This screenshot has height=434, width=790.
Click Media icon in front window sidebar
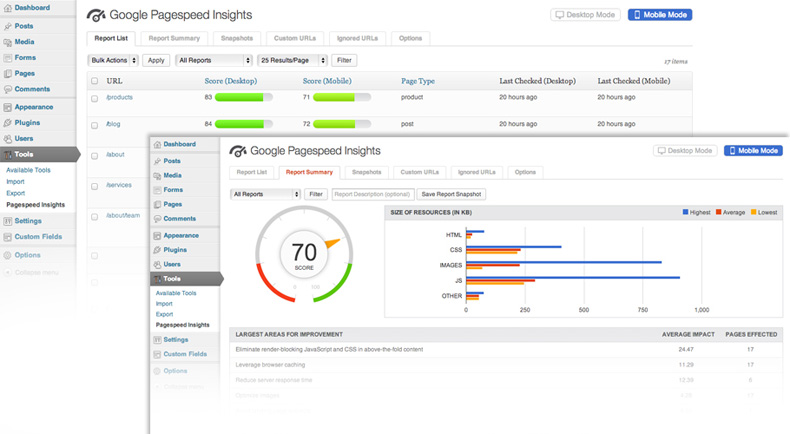click(157, 176)
